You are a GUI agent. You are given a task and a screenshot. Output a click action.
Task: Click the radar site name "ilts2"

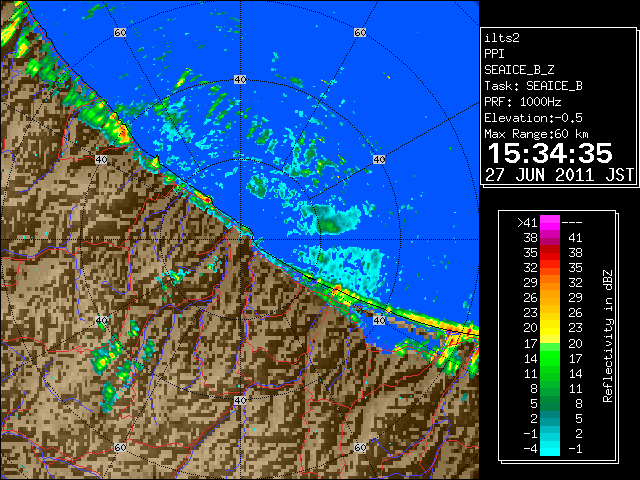pos(502,38)
